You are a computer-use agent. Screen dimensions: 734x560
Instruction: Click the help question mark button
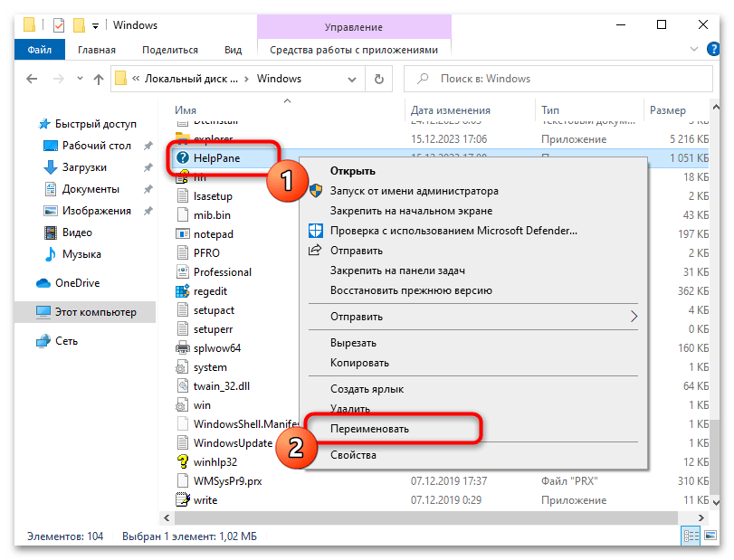(715, 50)
